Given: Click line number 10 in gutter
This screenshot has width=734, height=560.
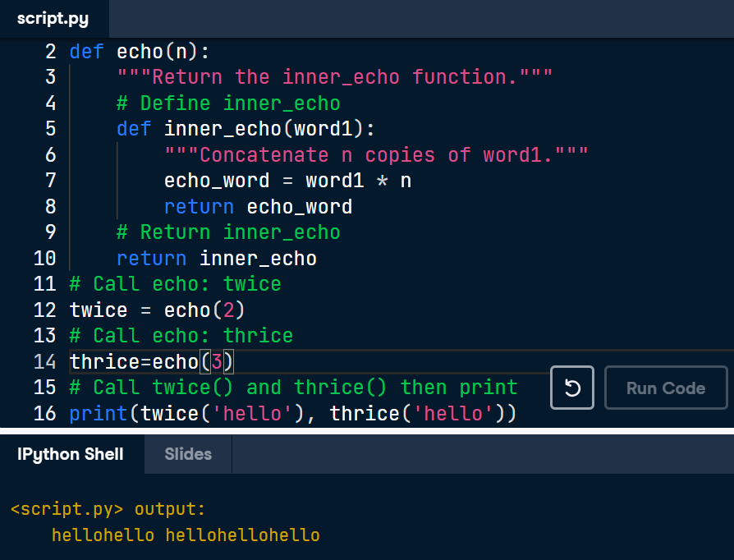Looking at the screenshot, I should click(45, 259).
